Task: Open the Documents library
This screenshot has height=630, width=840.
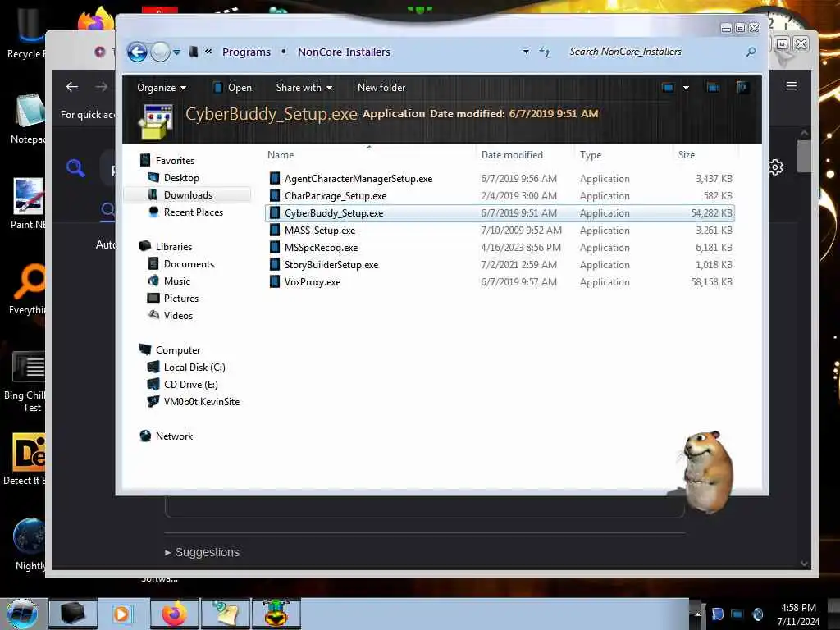Action: [x=189, y=263]
